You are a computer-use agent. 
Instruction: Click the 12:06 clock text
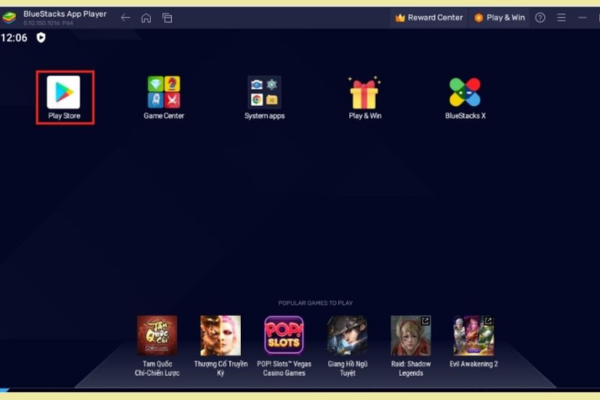point(14,38)
